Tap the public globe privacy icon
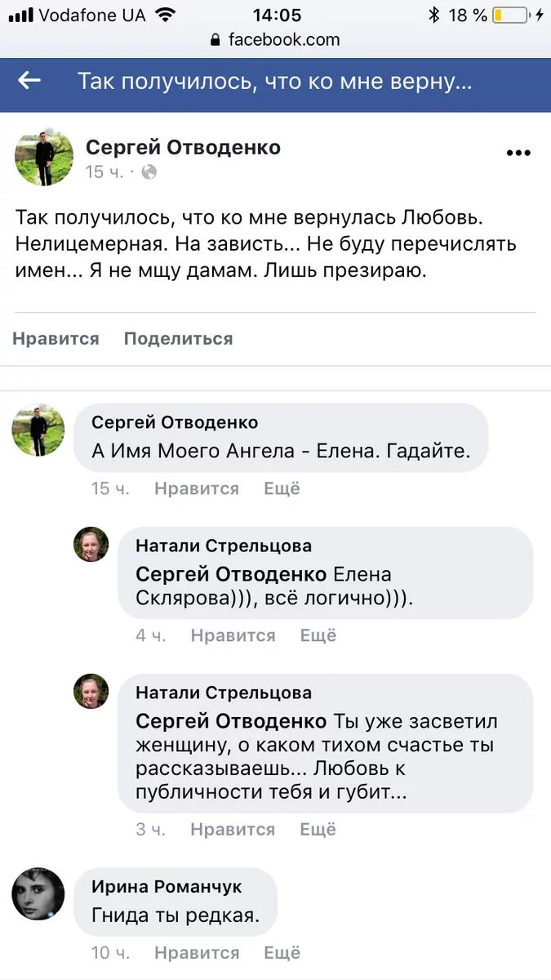551x980 pixels. coord(149,172)
